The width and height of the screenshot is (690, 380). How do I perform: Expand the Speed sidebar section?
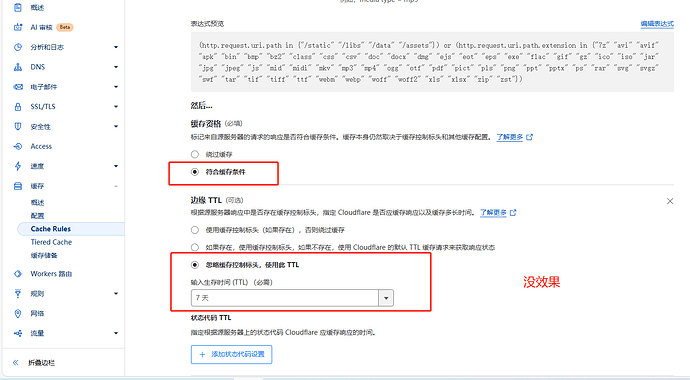coord(116,166)
